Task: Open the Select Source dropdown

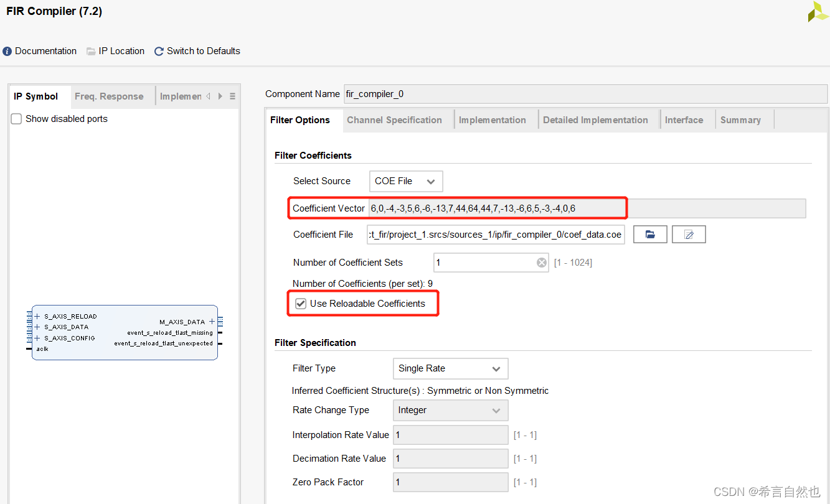Action: [x=406, y=181]
